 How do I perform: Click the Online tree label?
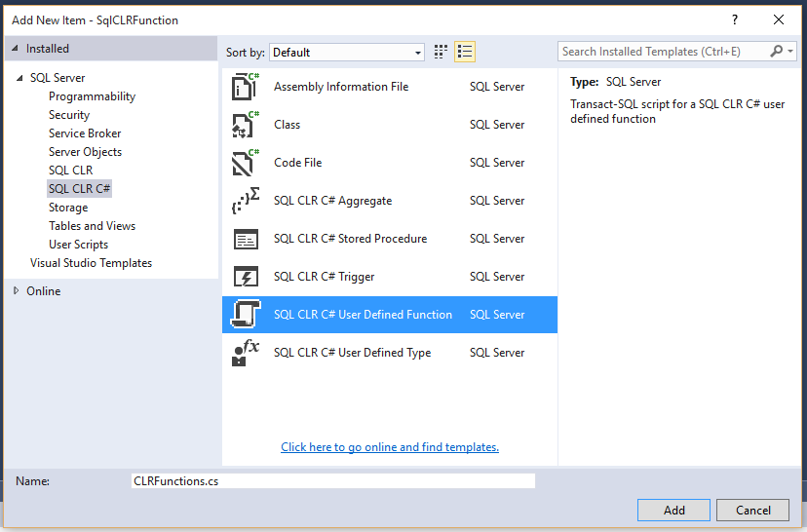pyautogui.click(x=44, y=291)
